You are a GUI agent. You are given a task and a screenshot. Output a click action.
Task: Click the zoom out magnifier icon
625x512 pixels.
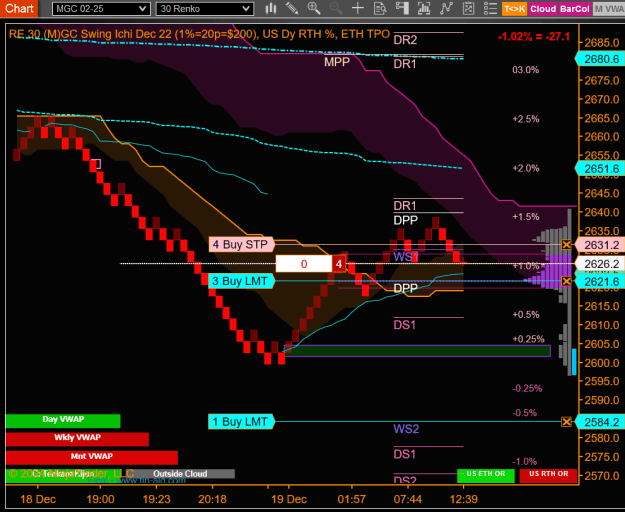tap(336, 8)
